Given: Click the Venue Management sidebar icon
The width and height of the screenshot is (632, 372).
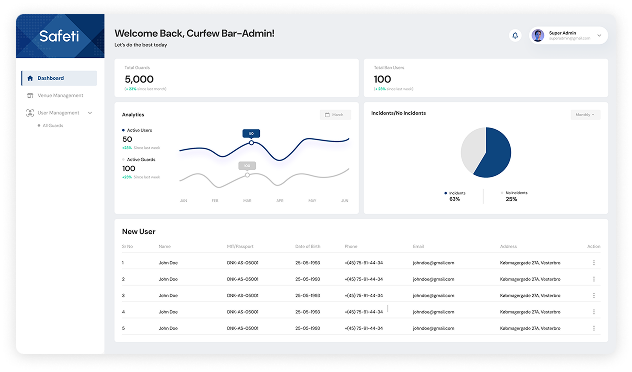Looking at the screenshot, I should pos(30,96).
